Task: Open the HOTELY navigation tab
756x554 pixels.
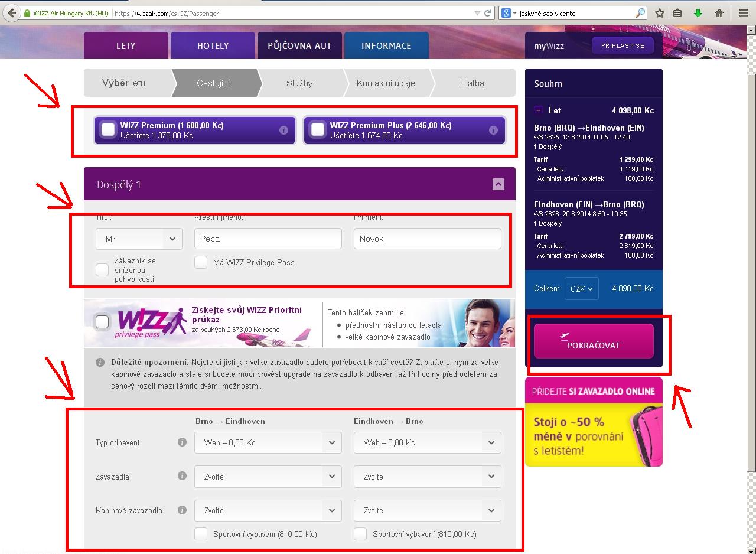Action: point(213,45)
